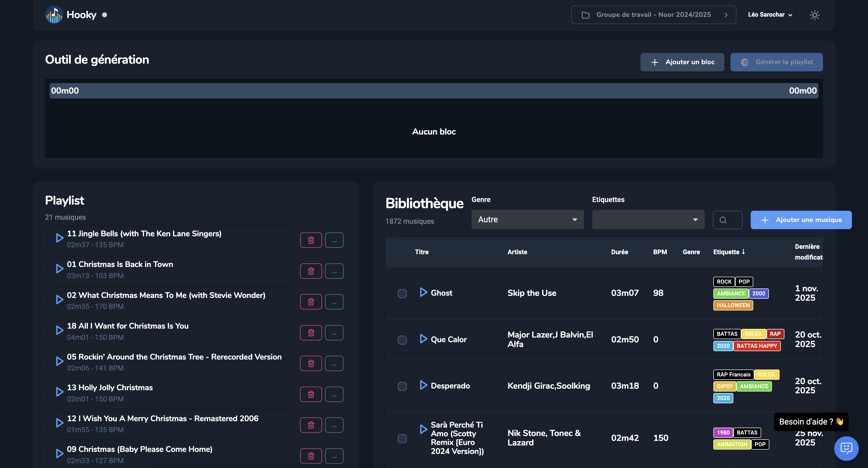Open the Léo Sarochar user menu
This screenshot has height=468, width=868.
coord(770,15)
